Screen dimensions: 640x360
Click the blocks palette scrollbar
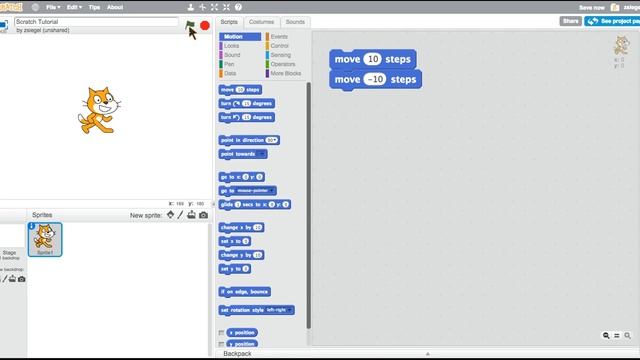pos(309,205)
